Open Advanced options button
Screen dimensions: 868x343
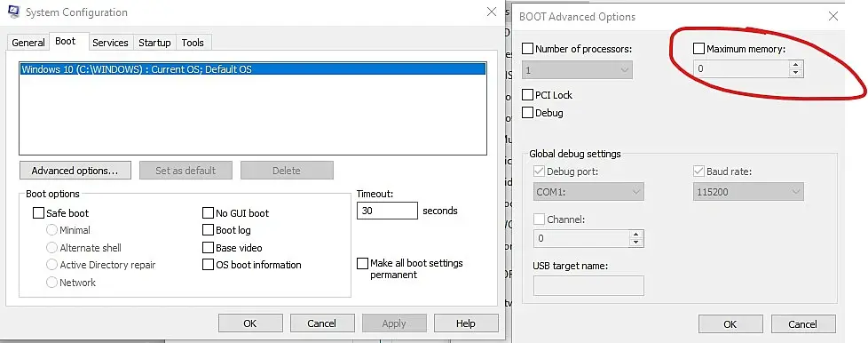[75, 171]
